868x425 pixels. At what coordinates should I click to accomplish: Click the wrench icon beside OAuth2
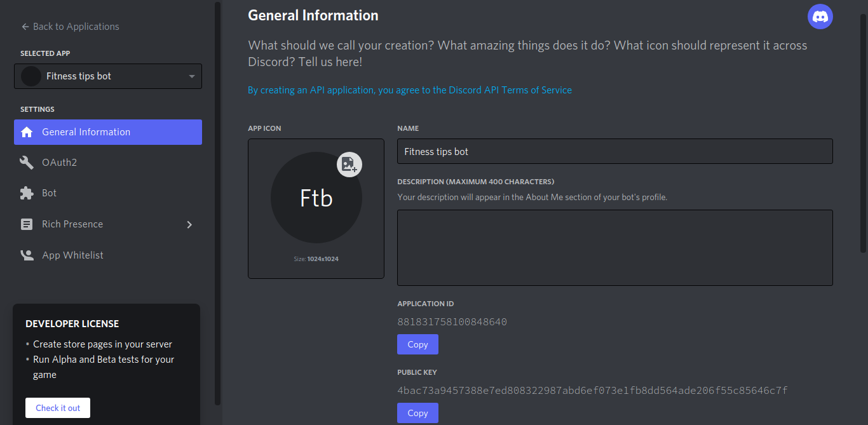coord(27,163)
